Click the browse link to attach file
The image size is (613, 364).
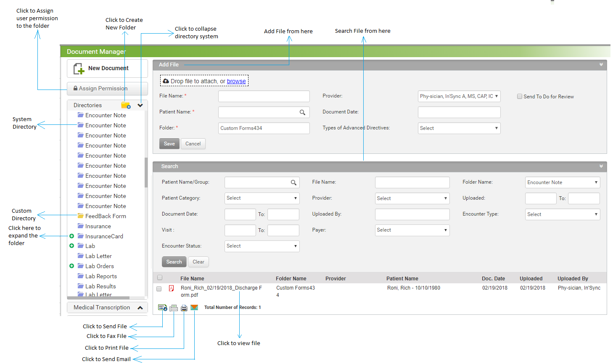click(236, 81)
